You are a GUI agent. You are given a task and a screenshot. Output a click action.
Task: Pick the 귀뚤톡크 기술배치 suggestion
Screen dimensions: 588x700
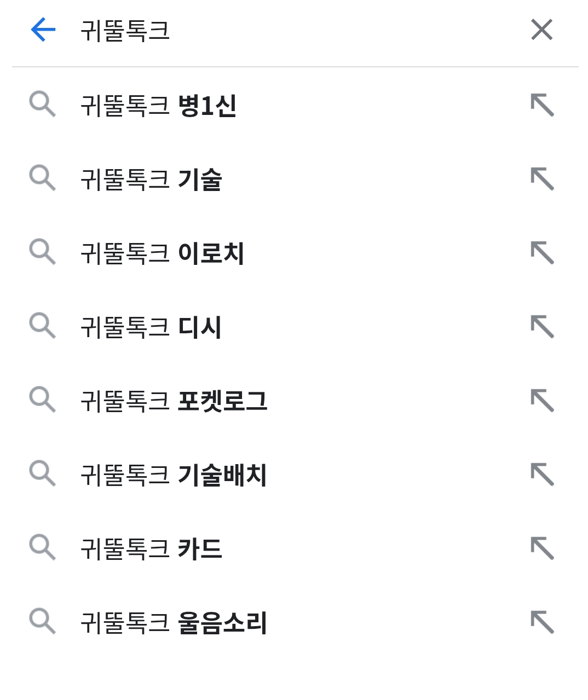(174, 475)
